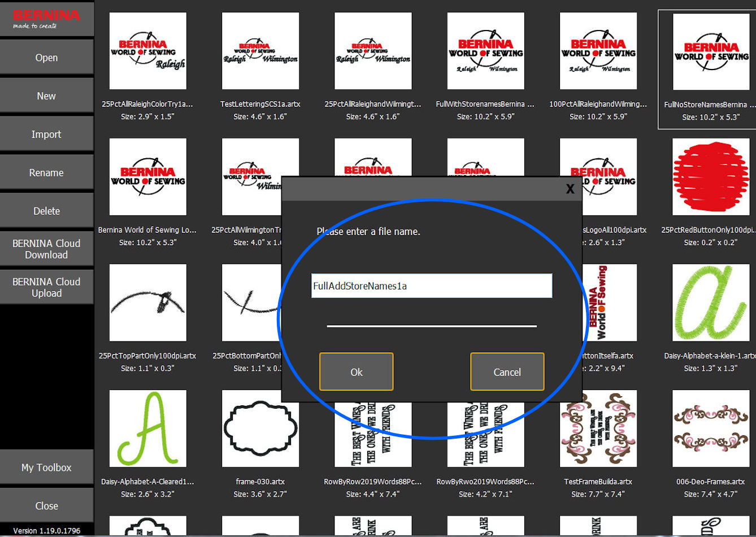The height and width of the screenshot is (537, 756).
Task: Click the Delete button in sidebar
Action: pos(46,211)
